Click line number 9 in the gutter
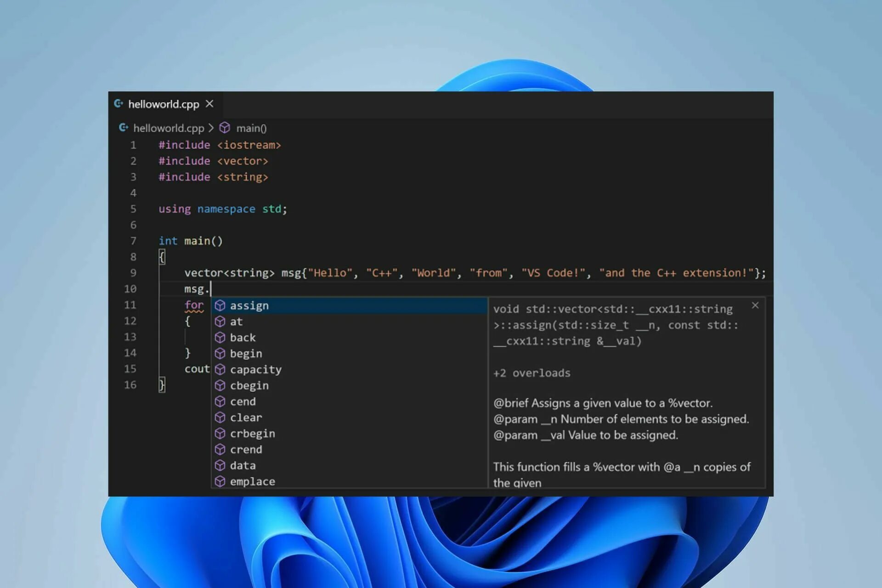Image resolution: width=882 pixels, height=588 pixels. tap(133, 273)
